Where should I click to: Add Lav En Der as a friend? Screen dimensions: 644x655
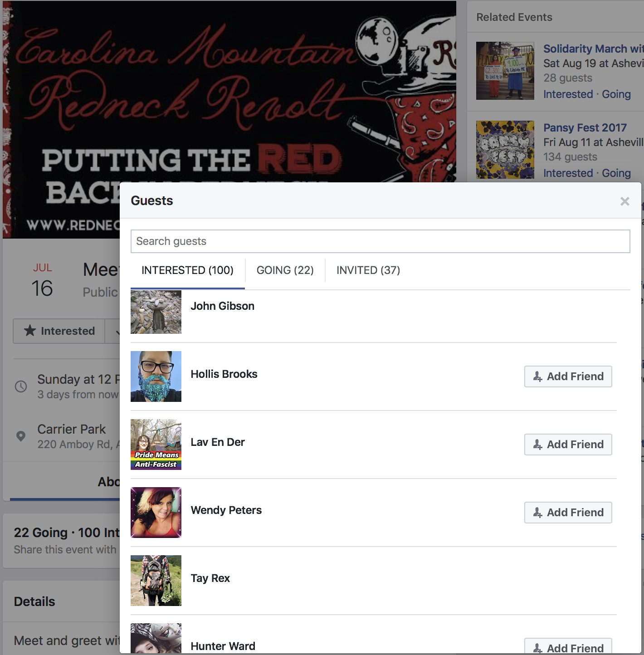tap(568, 445)
